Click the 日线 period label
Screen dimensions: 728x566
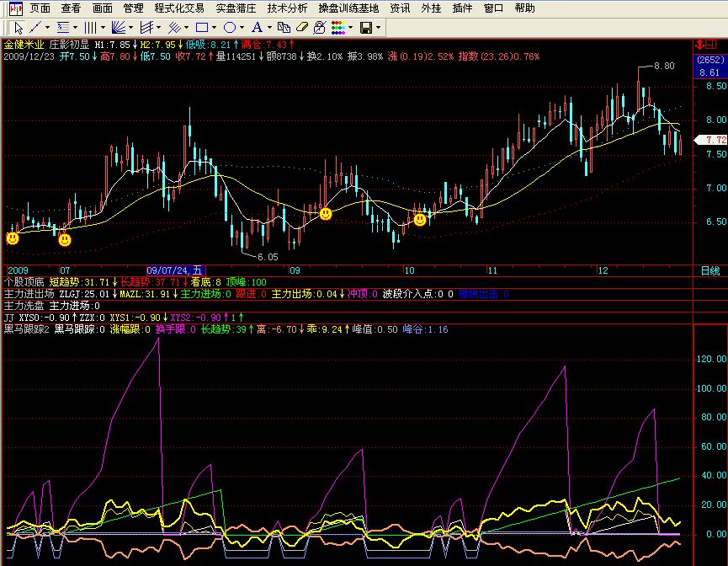point(709,271)
